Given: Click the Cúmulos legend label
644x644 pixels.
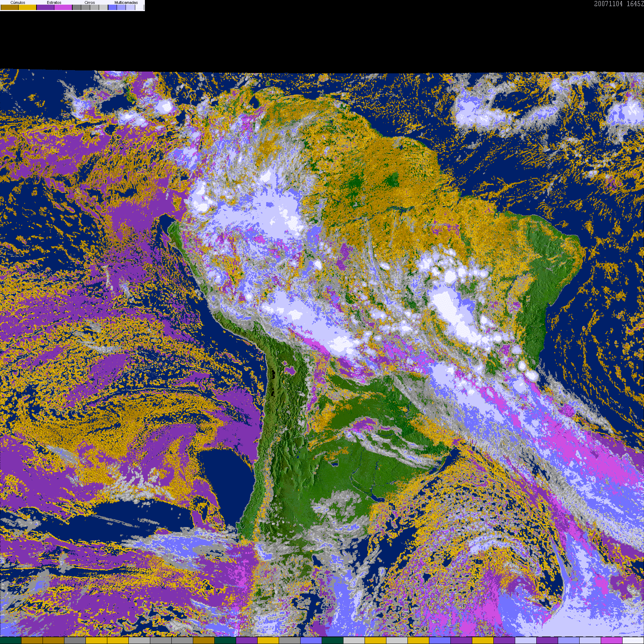Looking at the screenshot, I should (18, 3).
